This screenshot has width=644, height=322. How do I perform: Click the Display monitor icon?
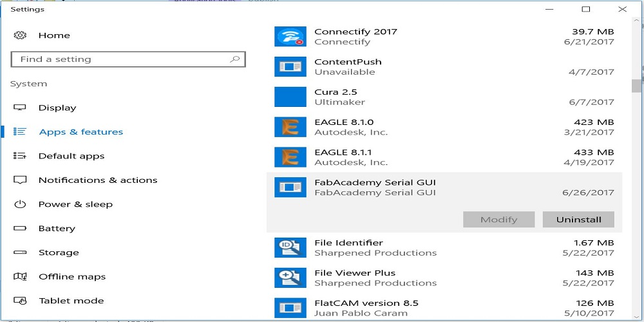(20, 108)
